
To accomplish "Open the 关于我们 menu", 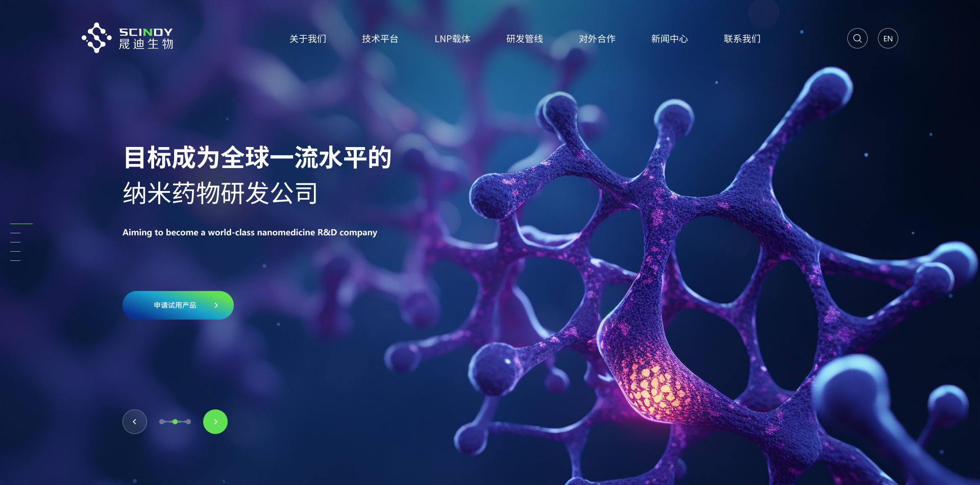I will tap(307, 39).
